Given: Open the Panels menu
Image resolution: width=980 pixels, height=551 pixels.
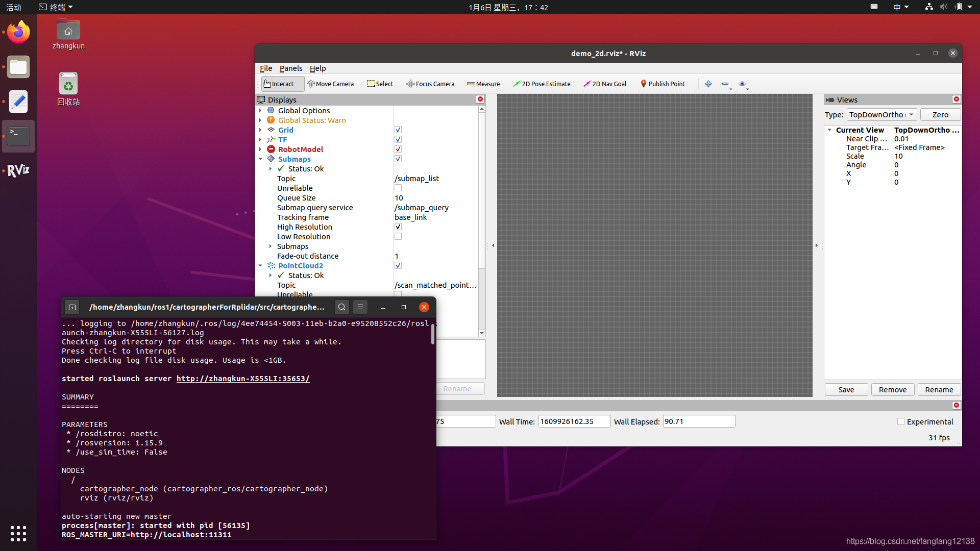Looking at the screenshot, I should coord(291,68).
